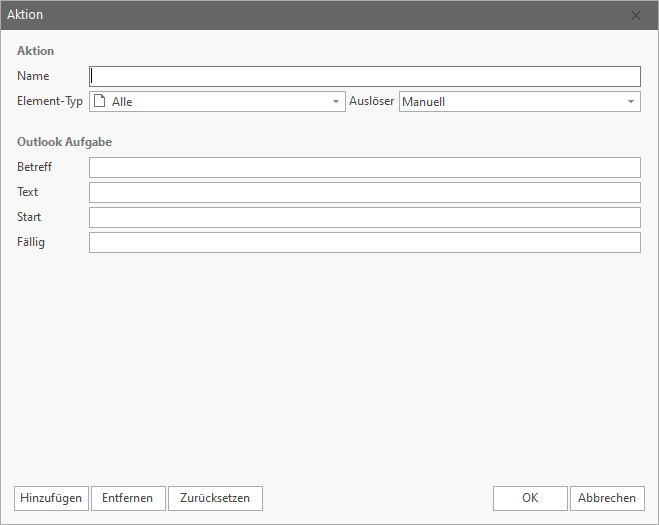The width and height of the screenshot is (659, 525).
Task: Confirm the dialog with OK
Action: click(x=530, y=498)
